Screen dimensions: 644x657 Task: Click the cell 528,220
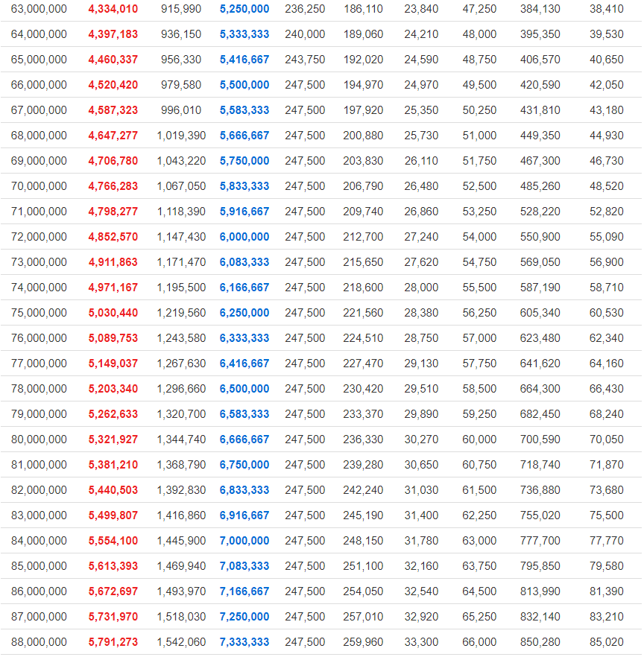tap(540, 212)
